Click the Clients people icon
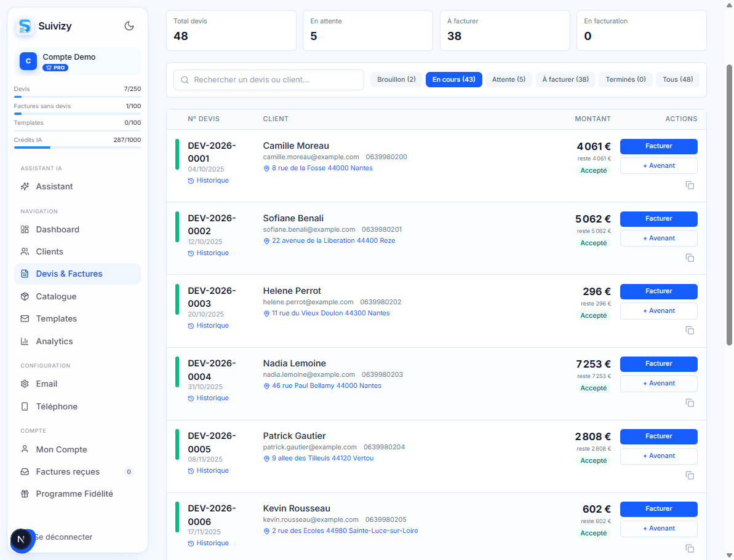The image size is (734, 560). [x=25, y=251]
